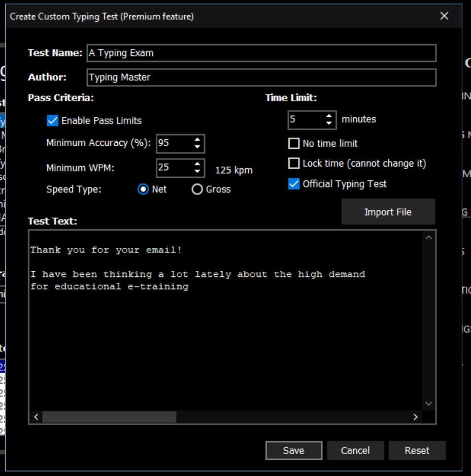Decrease time limit minutes with down arrow
This screenshot has width=471, height=476.
click(x=329, y=123)
